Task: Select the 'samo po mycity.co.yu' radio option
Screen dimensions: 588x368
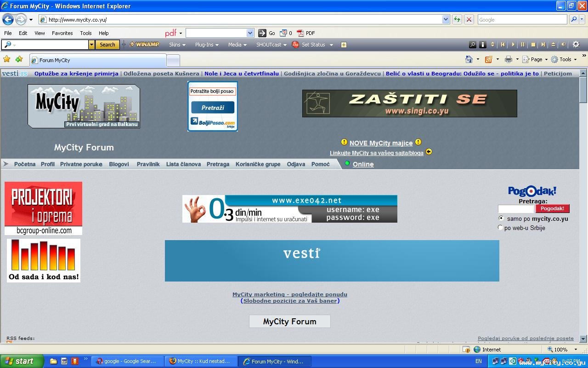Action: pos(501,218)
